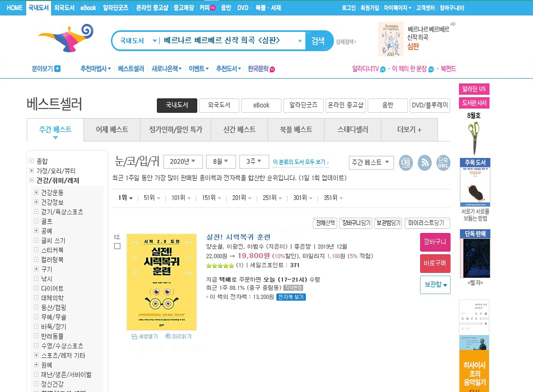Select the eBook bestseller category button
Screen dimensions: 533x392
click(261, 105)
